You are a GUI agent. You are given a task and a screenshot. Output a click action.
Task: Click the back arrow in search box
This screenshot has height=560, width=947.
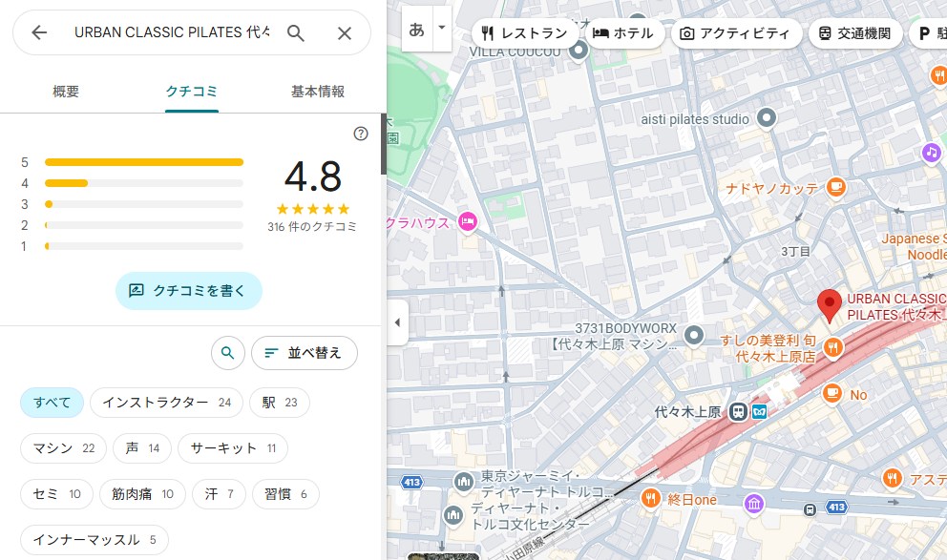tap(39, 32)
